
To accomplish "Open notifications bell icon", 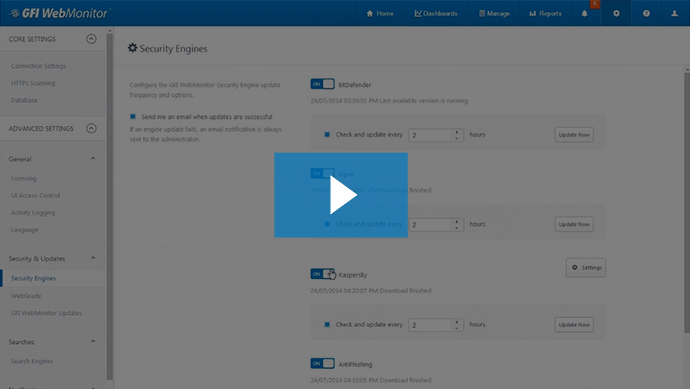I will (584, 14).
